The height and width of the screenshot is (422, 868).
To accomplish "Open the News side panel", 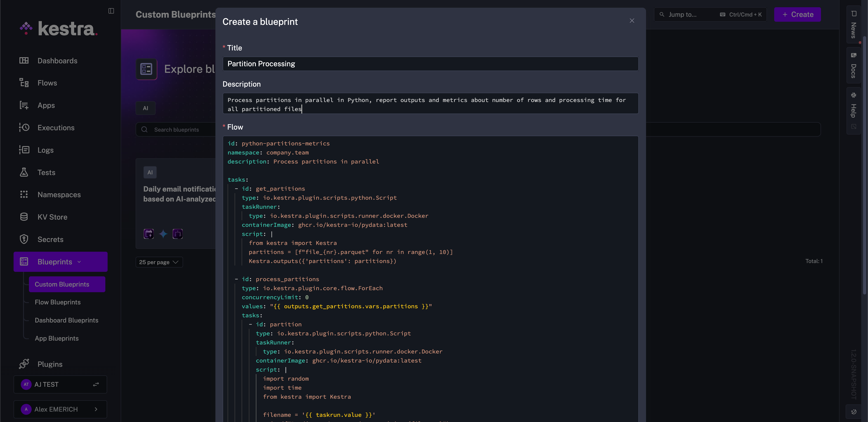I will click(x=853, y=25).
